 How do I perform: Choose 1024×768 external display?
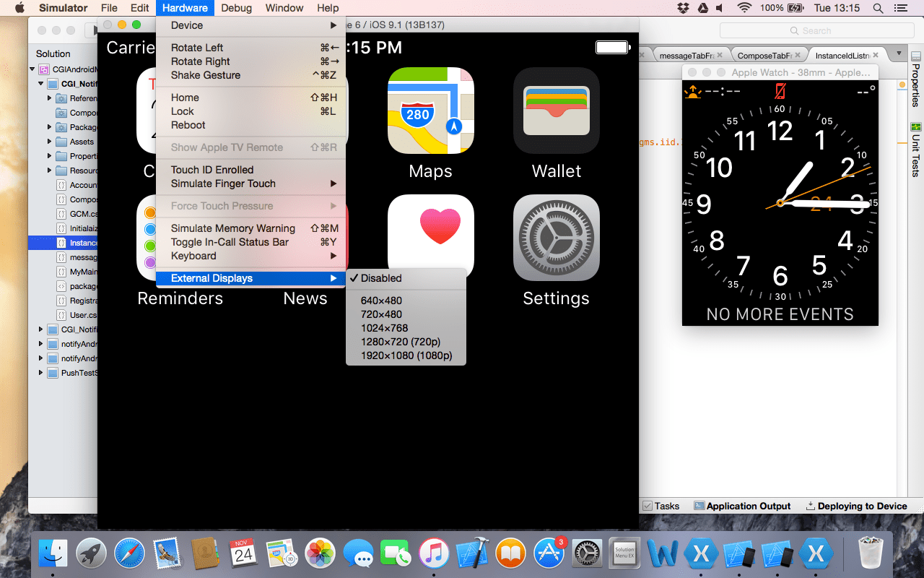(x=406, y=328)
